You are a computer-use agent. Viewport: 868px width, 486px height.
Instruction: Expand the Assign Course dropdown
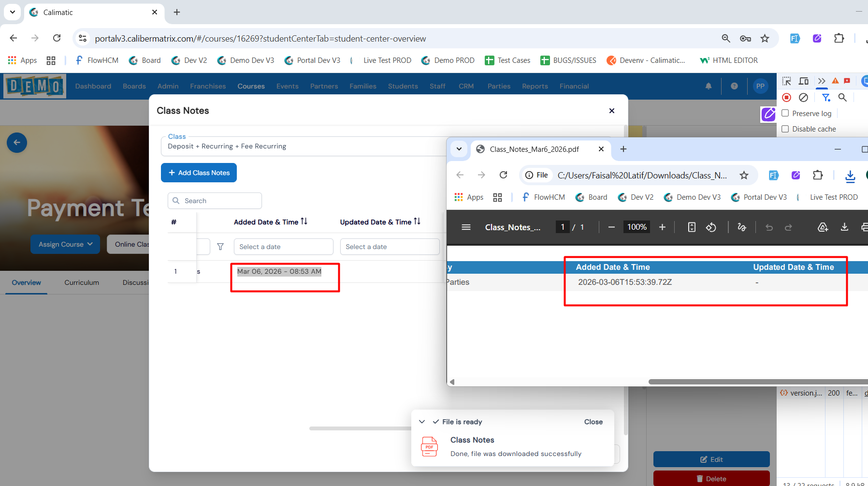(x=65, y=244)
